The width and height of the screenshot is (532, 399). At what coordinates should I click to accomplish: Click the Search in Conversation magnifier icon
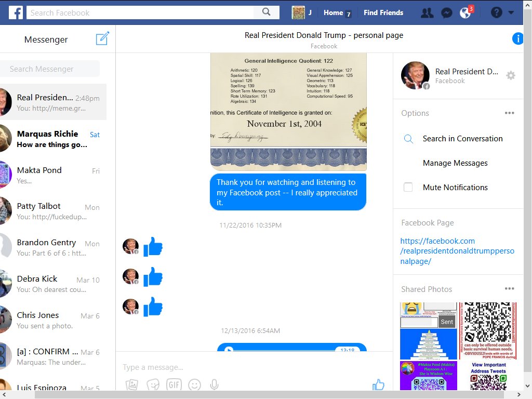pyautogui.click(x=408, y=139)
